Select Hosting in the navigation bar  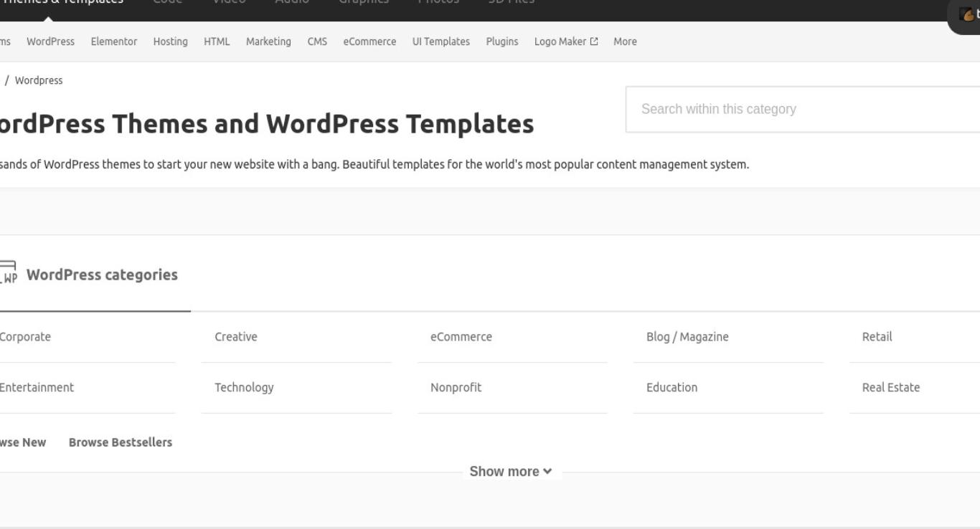(170, 42)
